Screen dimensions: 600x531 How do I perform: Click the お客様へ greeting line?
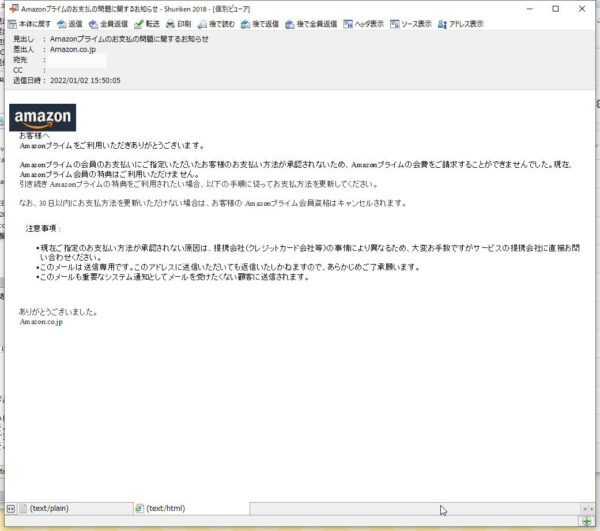click(34, 135)
